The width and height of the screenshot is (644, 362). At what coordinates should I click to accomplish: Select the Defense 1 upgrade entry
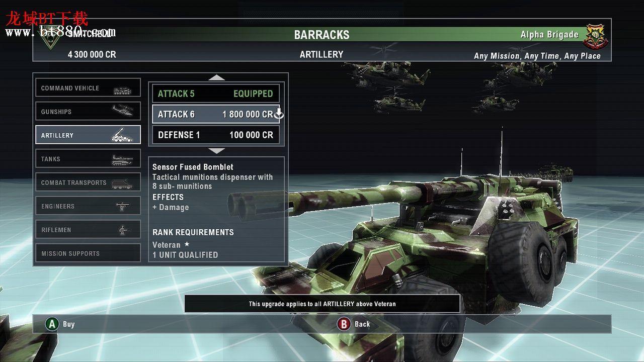216,135
